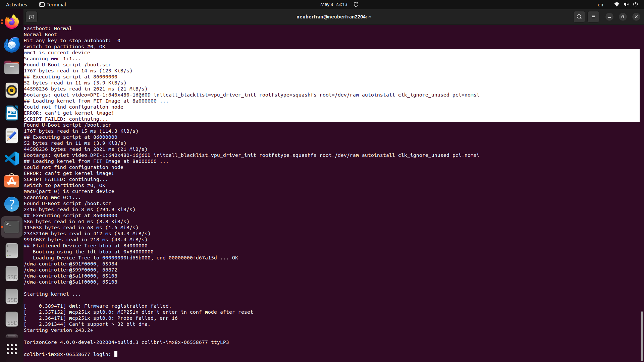Click the window title 'neuberfran@neuberfran2204: ~'

pos(334,17)
